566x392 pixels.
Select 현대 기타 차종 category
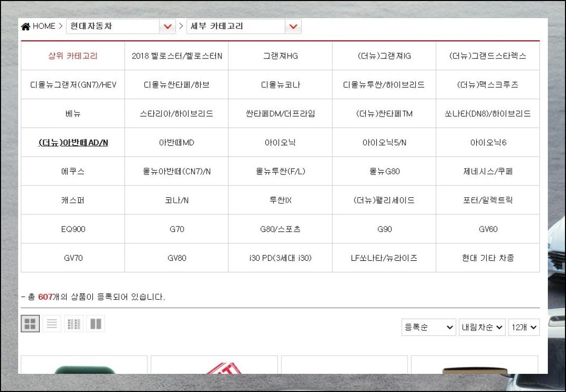coord(488,258)
